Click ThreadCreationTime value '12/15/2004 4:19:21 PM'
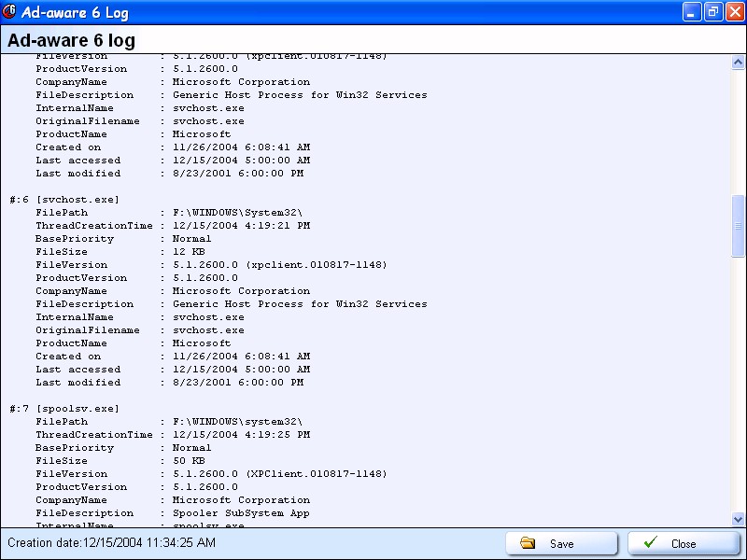 click(241, 225)
